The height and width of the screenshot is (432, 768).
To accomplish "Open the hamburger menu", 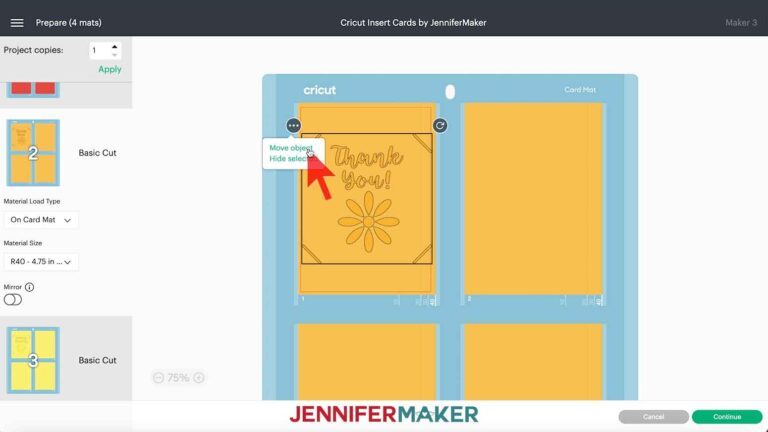I will 17,23.
